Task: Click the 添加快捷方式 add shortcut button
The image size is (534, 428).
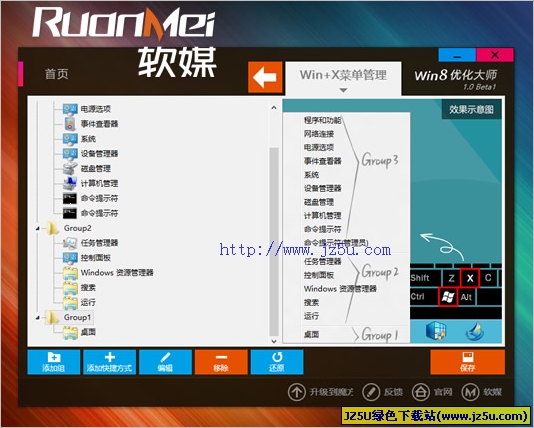Action: [109, 362]
